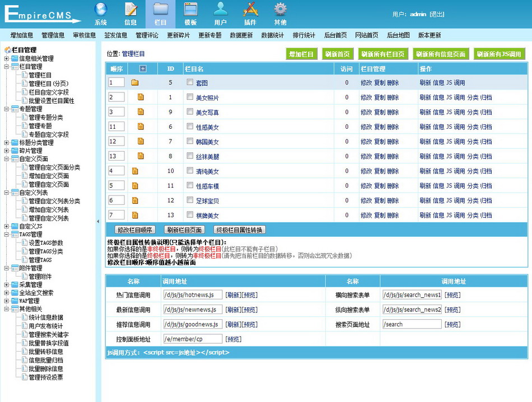Click the document icon in the 美女照片 row
The width and height of the screenshot is (532, 402).
click(x=141, y=97)
